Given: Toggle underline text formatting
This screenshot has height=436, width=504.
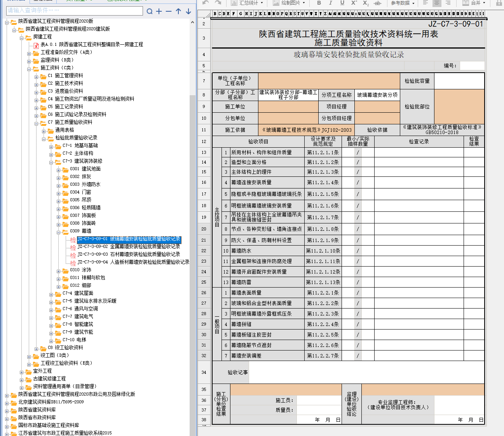Looking at the screenshot, I should coord(342,3).
